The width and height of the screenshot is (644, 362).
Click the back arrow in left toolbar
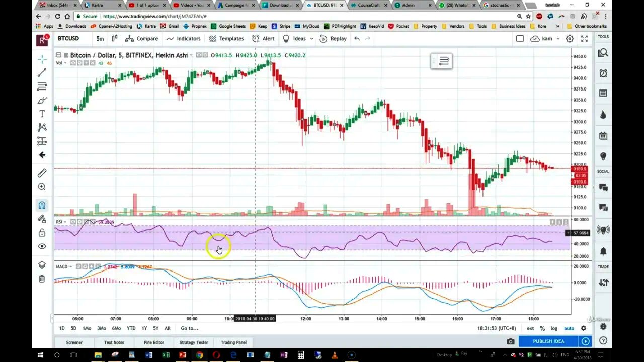click(x=42, y=155)
